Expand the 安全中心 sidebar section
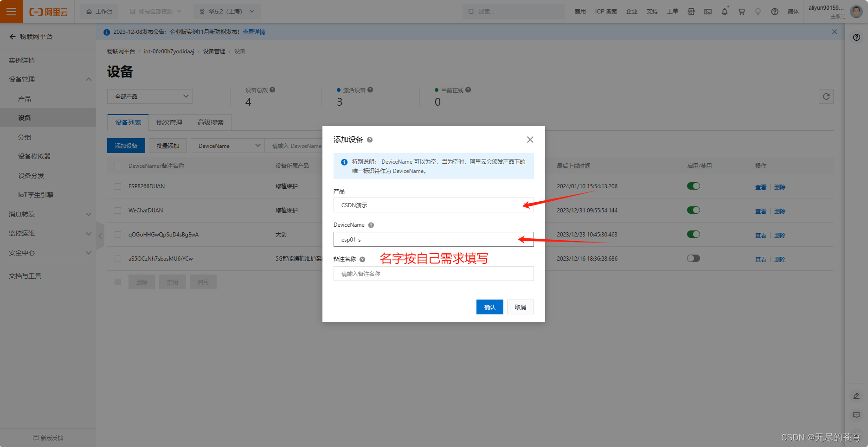The width and height of the screenshot is (868, 447). pyautogui.click(x=48, y=253)
